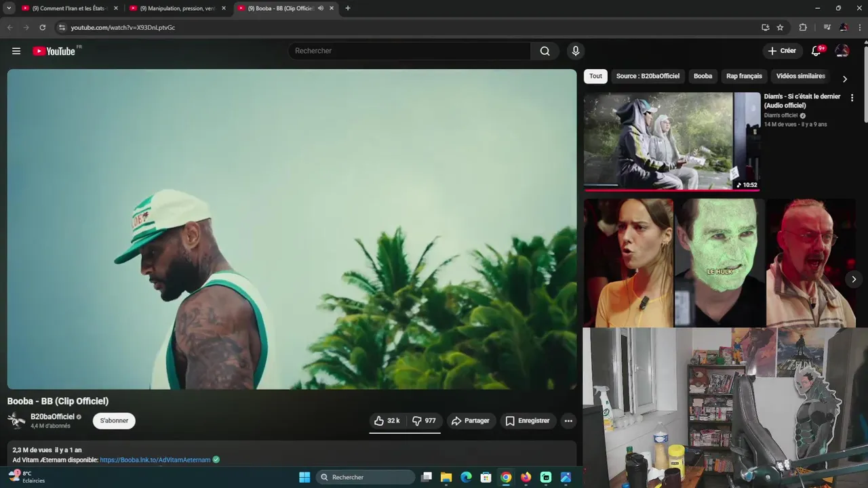Viewport: 868px width, 488px height.
Task: Click the S'abonner button
Action: (114, 421)
